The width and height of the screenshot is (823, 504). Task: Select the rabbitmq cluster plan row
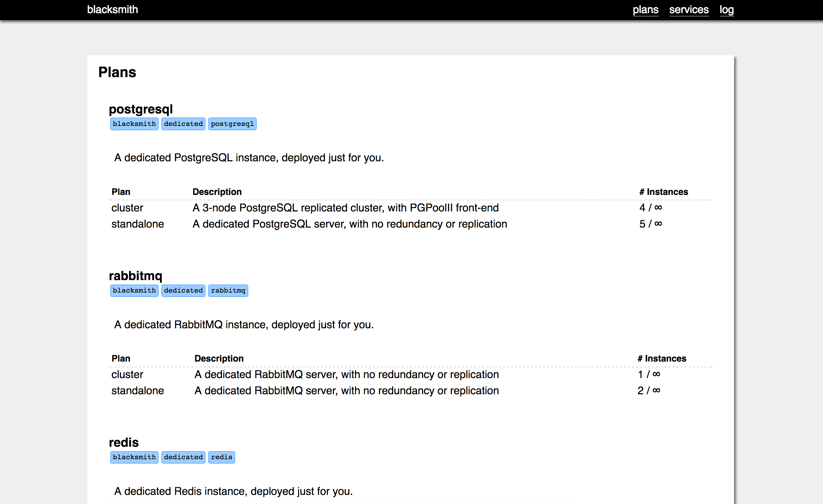127,374
